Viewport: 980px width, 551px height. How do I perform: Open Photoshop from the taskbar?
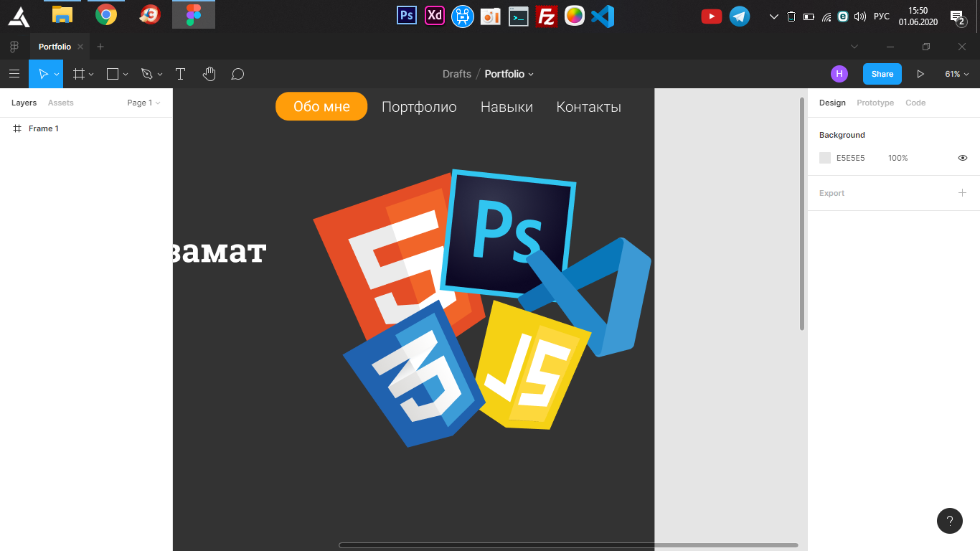click(x=407, y=15)
